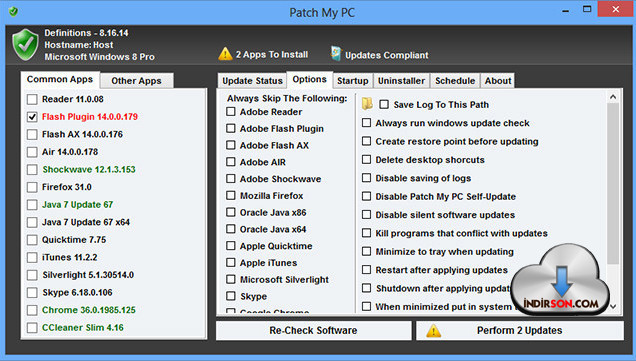This screenshot has height=361, width=636.
Task: Check the Firefox 31.0 box
Action: (x=32, y=187)
